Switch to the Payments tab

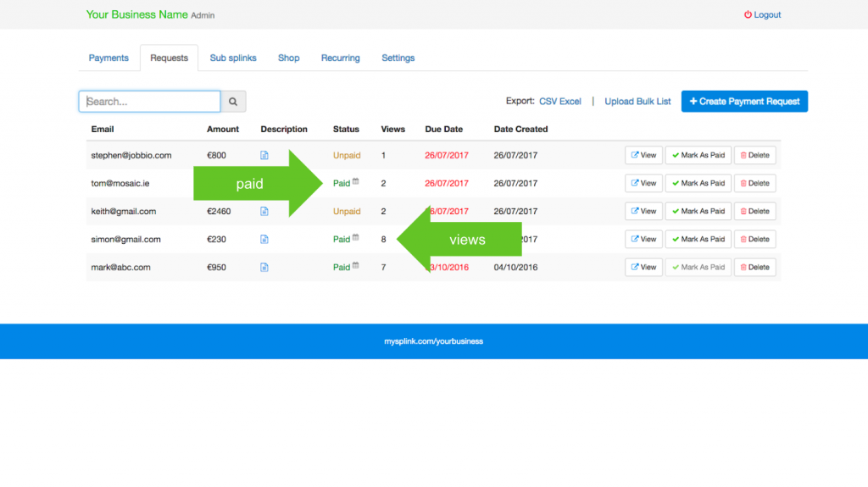(108, 58)
